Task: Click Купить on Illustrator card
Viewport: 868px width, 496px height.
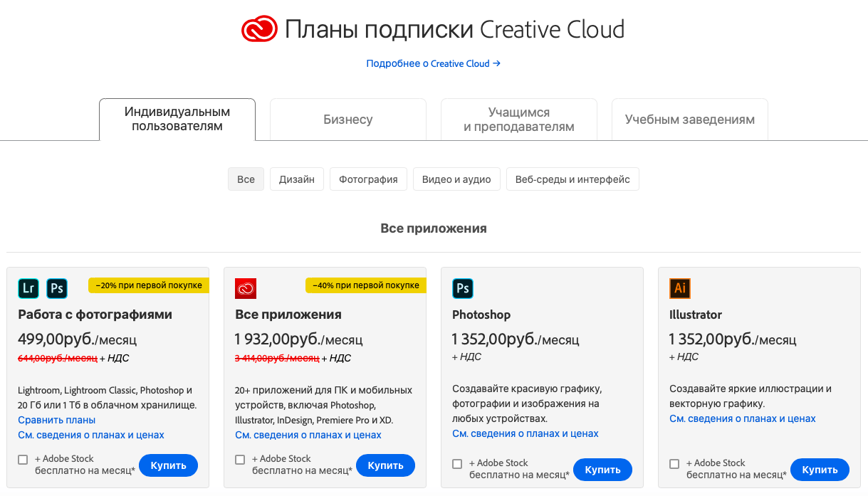Action: 820,470
